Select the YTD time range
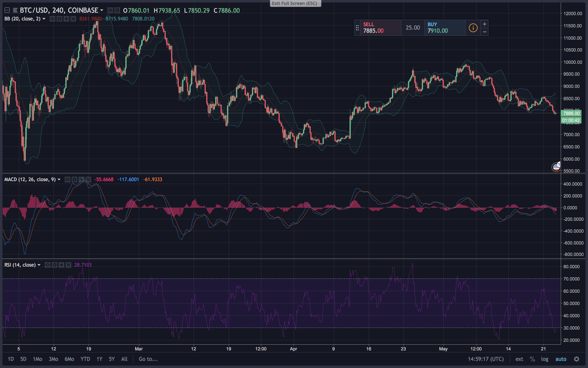588x368 pixels. tap(85, 359)
